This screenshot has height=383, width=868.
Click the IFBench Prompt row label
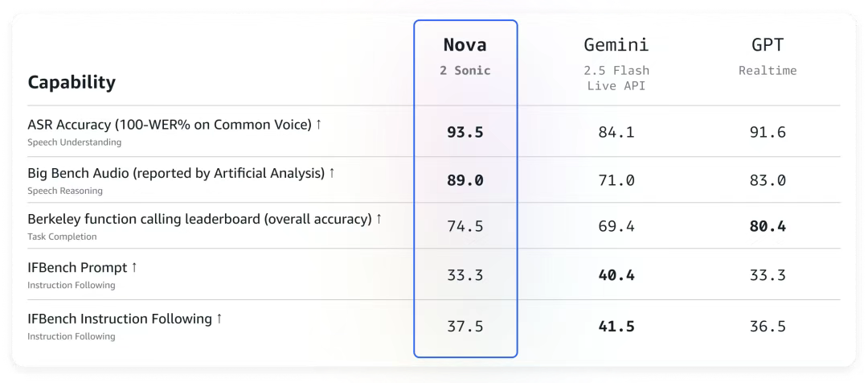(83, 267)
